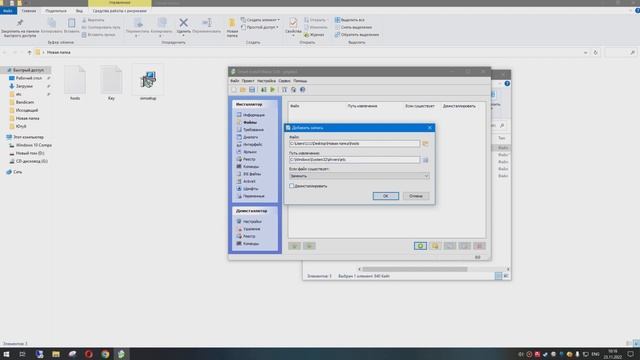Expand Создать элемент dropdown in Explorer ribbon
This screenshot has height=360, width=640.
click(x=260, y=20)
